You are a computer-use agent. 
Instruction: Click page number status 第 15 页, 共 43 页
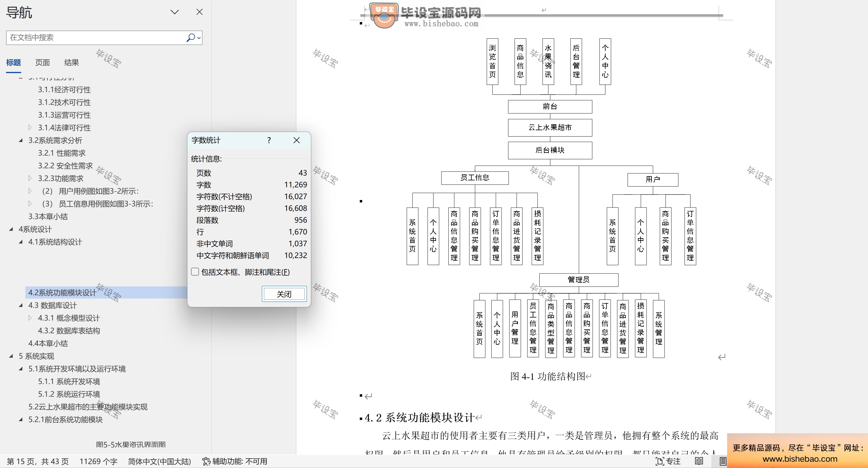38,461
